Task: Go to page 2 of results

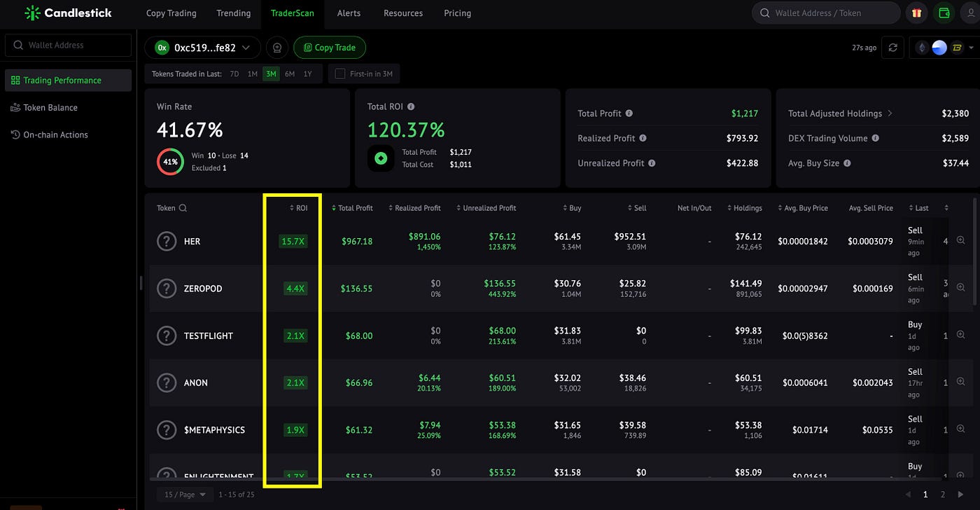Action: tap(943, 495)
